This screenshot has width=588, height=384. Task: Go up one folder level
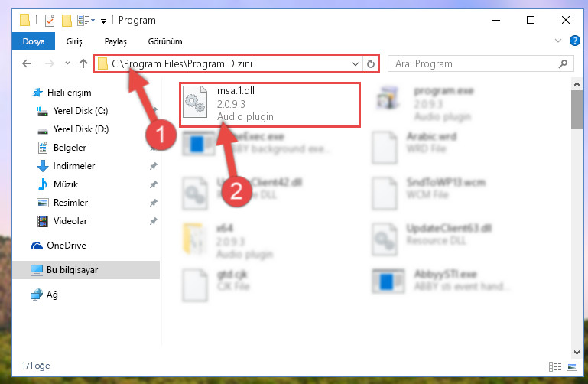click(x=83, y=63)
